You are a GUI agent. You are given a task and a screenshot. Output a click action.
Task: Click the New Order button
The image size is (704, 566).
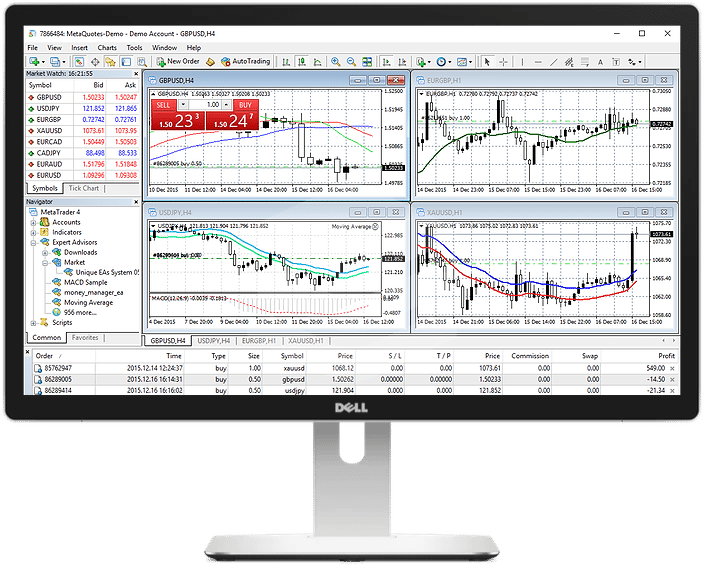178,61
